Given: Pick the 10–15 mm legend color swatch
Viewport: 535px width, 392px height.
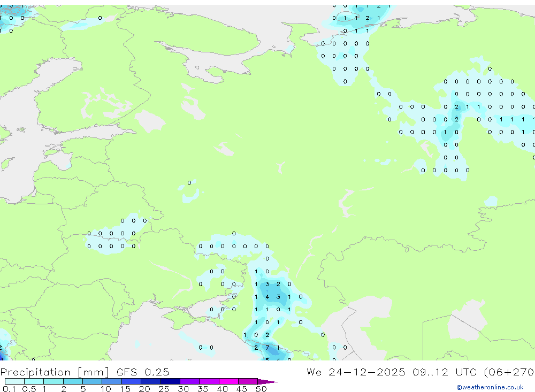Looking at the screenshot, I should point(112,381).
